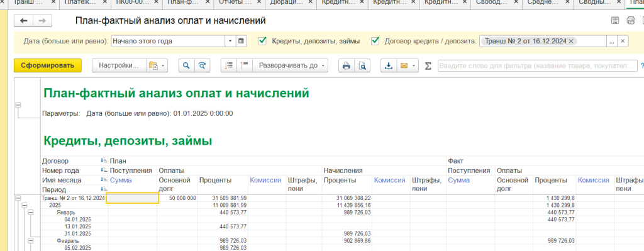Screen dimensions: 644x251
Task: Click the Начало этого года date field
Action: [168, 41]
